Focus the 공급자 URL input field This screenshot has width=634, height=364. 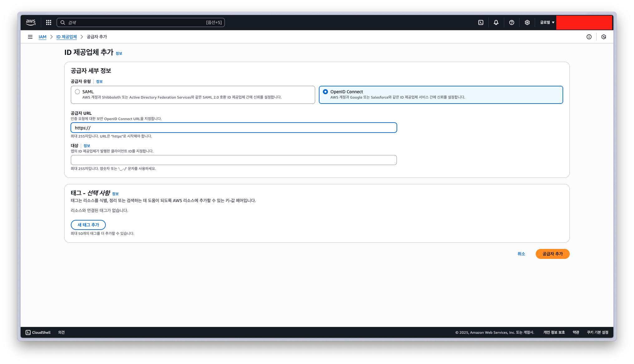tap(234, 128)
